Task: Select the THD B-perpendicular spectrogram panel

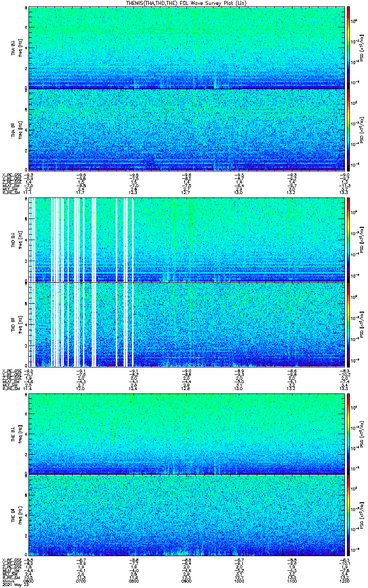Action: [187, 240]
